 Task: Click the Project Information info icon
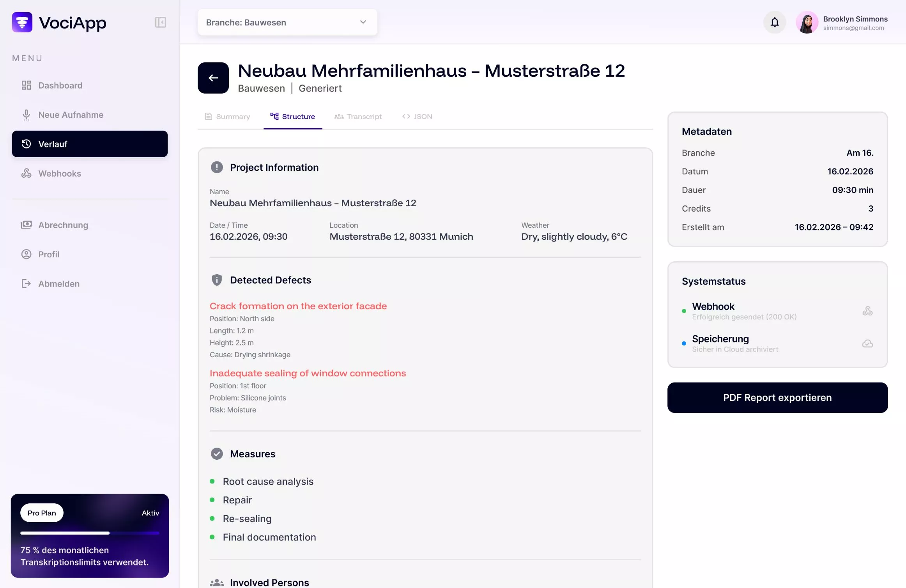point(217,167)
